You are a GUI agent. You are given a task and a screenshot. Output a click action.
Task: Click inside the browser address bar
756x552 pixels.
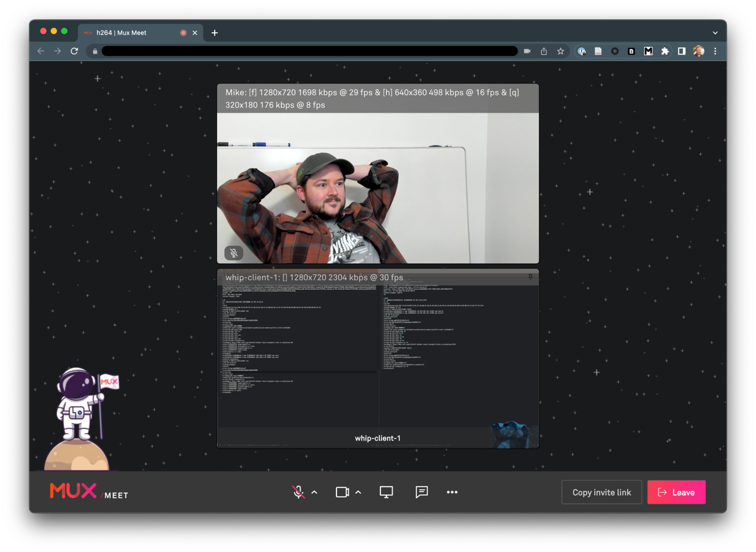point(309,51)
